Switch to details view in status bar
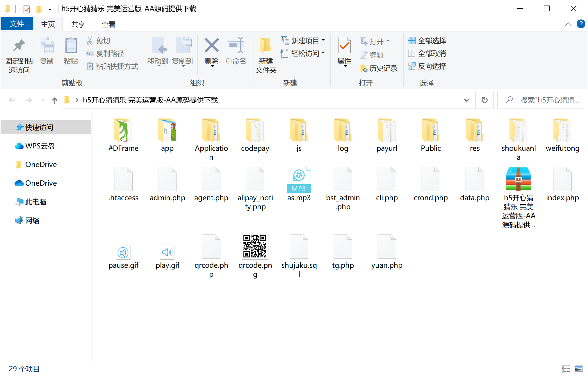The height and width of the screenshot is (376, 588). tap(566, 368)
